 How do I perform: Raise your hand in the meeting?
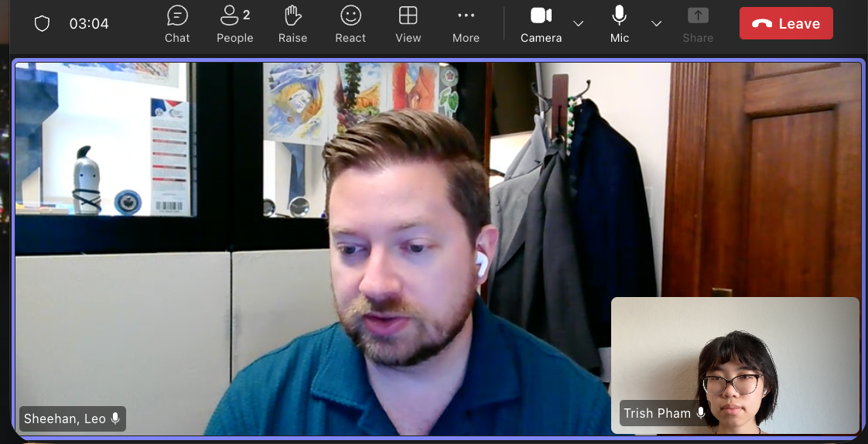(293, 24)
